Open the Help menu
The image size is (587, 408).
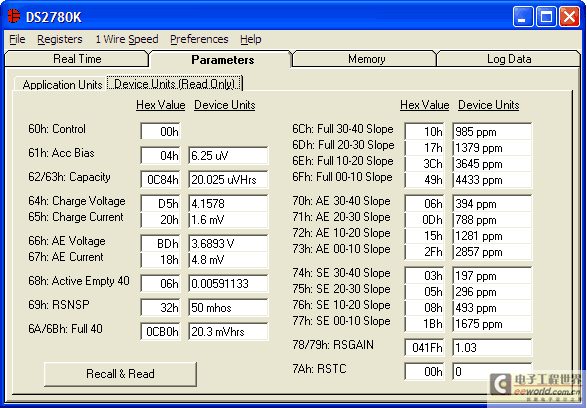(x=251, y=39)
